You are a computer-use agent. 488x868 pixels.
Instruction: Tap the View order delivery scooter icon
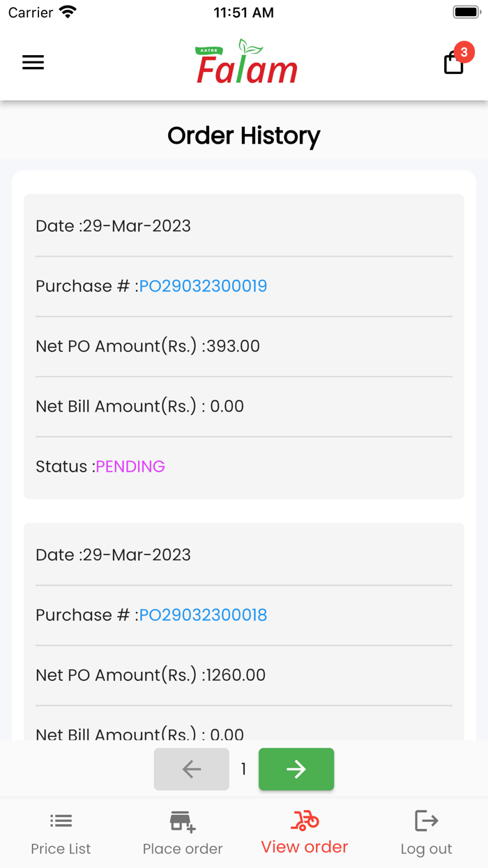click(x=305, y=821)
